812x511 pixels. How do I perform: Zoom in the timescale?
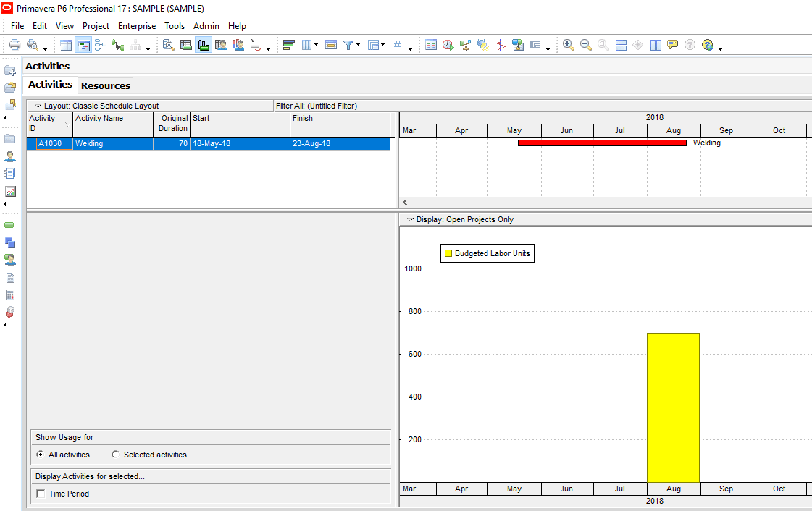(x=568, y=45)
